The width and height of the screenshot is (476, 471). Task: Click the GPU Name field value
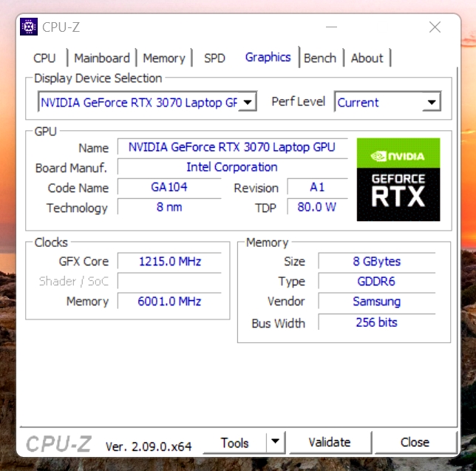click(x=232, y=147)
